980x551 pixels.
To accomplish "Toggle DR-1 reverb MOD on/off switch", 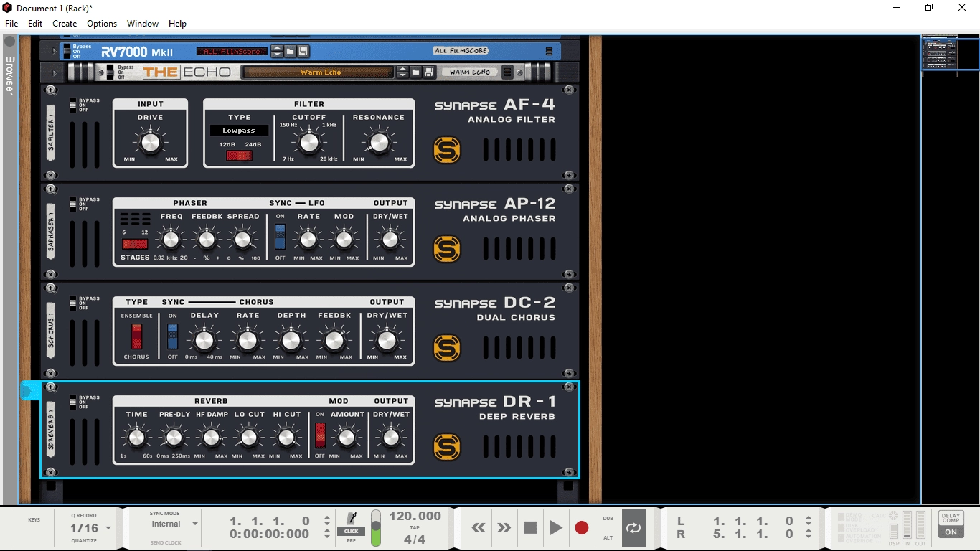I will [320, 434].
